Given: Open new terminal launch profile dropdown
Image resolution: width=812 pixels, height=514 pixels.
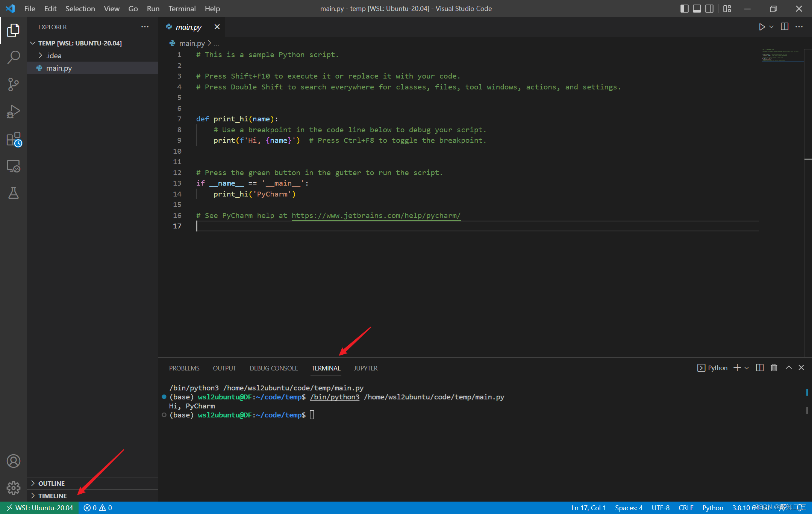Looking at the screenshot, I should pos(747,368).
